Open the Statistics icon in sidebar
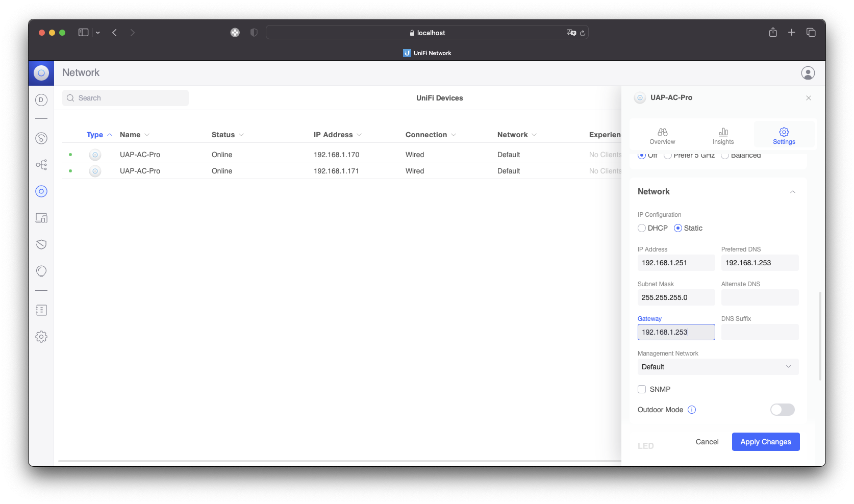This screenshot has width=854, height=504. [x=41, y=138]
